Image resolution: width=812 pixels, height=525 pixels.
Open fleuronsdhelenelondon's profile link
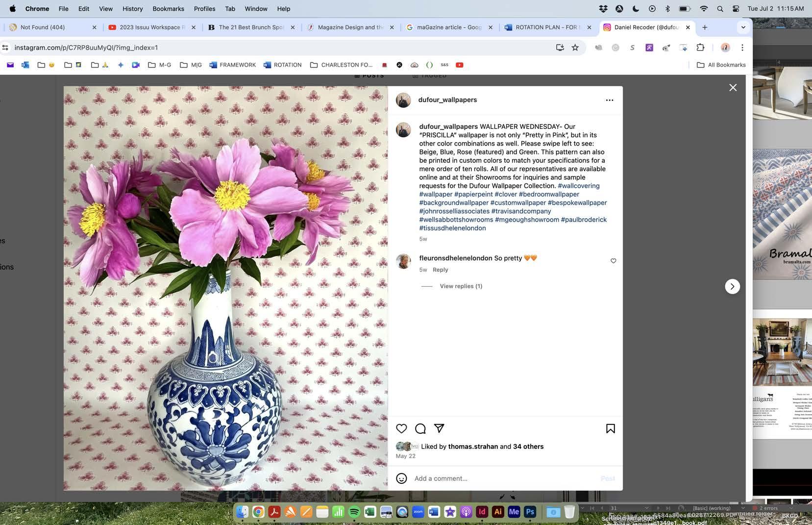tap(455, 258)
